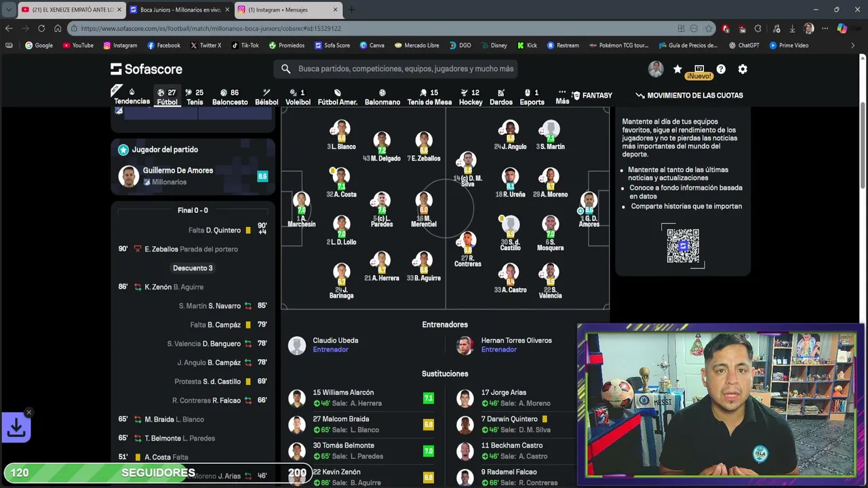Open Sofascore settings gear

point(743,69)
